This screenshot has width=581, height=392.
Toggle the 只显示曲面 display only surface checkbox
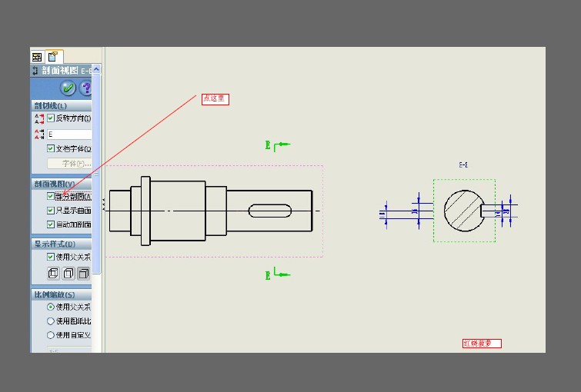coord(51,211)
